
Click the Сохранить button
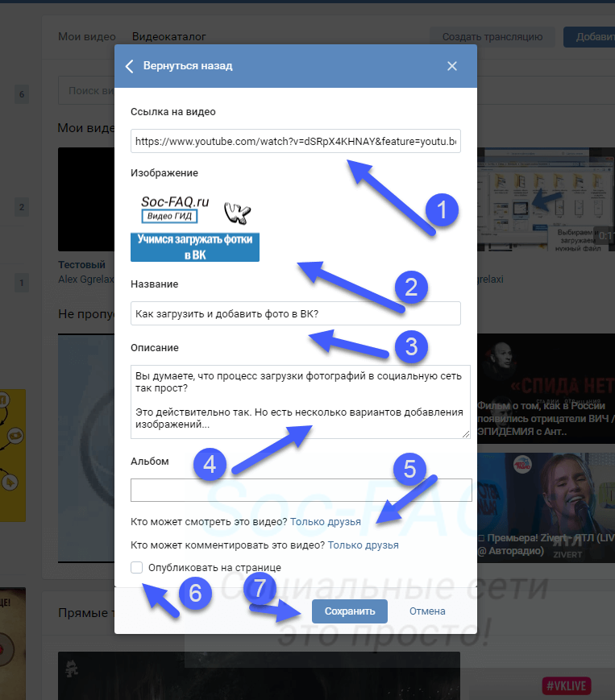click(349, 611)
